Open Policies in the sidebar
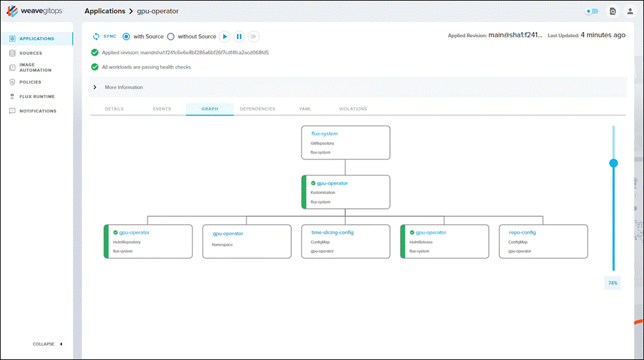This screenshot has height=360, width=644. pyautogui.click(x=31, y=82)
